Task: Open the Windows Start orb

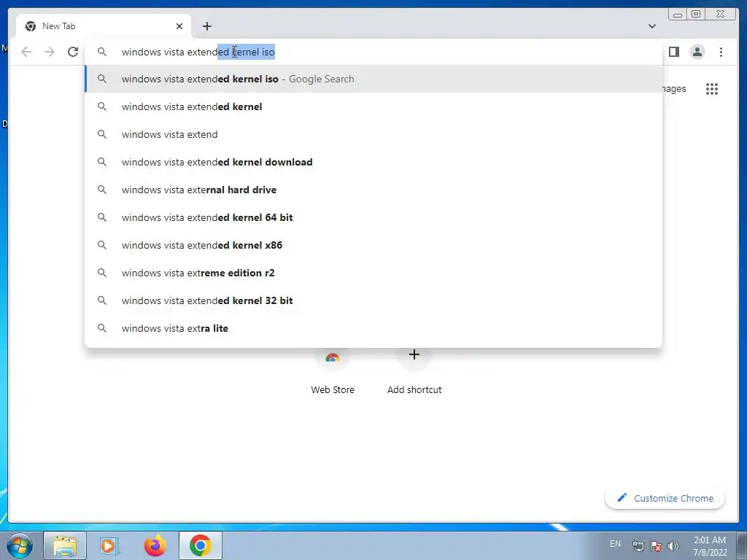Action: pyautogui.click(x=20, y=545)
